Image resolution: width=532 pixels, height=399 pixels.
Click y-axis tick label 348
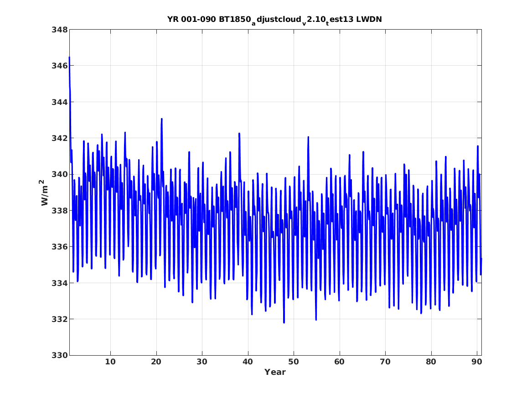[60, 30]
